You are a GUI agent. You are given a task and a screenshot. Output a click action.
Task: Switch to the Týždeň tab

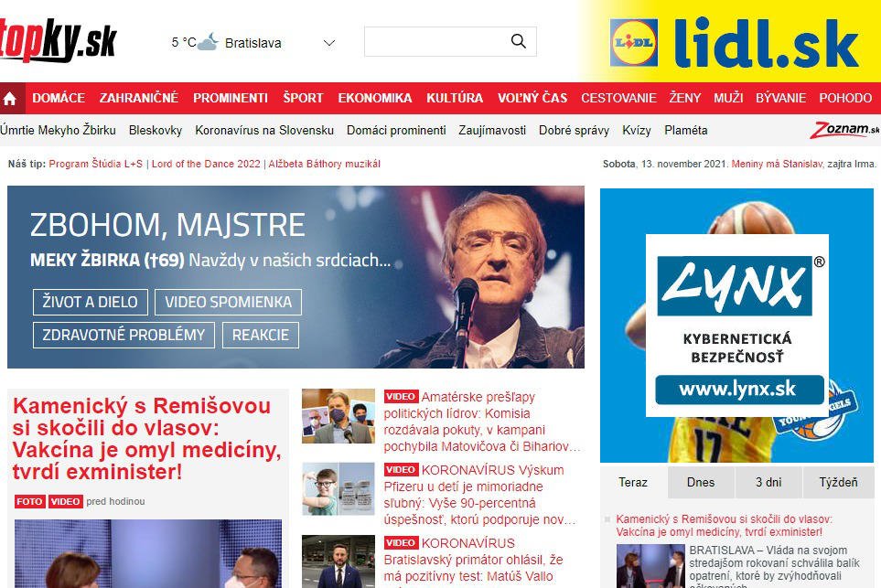point(838,482)
